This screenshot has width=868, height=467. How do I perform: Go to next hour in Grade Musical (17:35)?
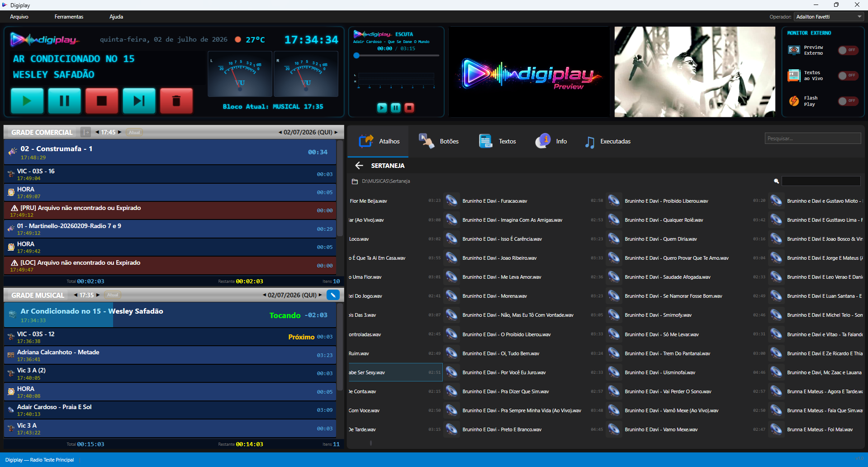click(98, 295)
